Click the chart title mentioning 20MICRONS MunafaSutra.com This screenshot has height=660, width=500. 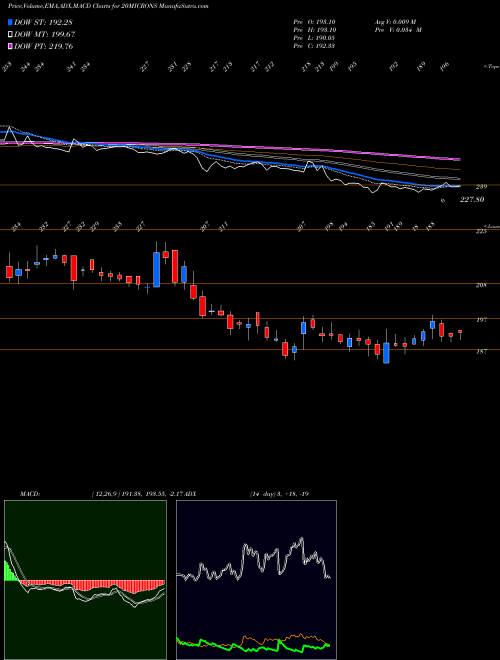pos(108,7)
